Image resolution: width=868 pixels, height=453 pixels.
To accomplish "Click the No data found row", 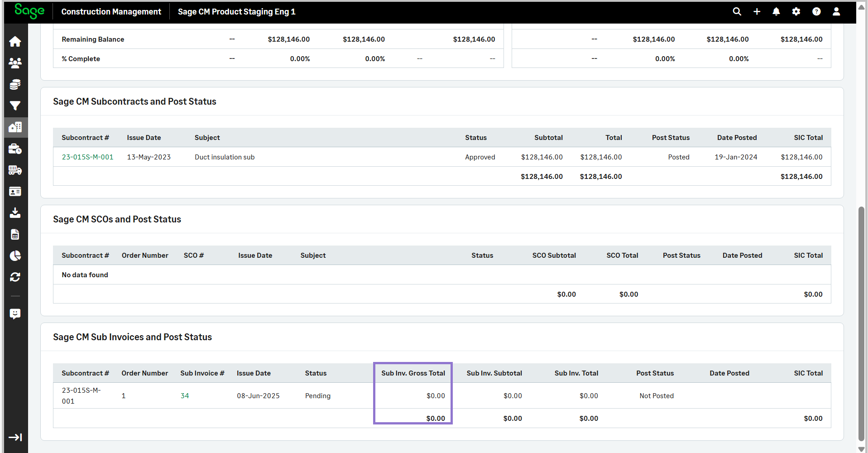I will point(442,275).
